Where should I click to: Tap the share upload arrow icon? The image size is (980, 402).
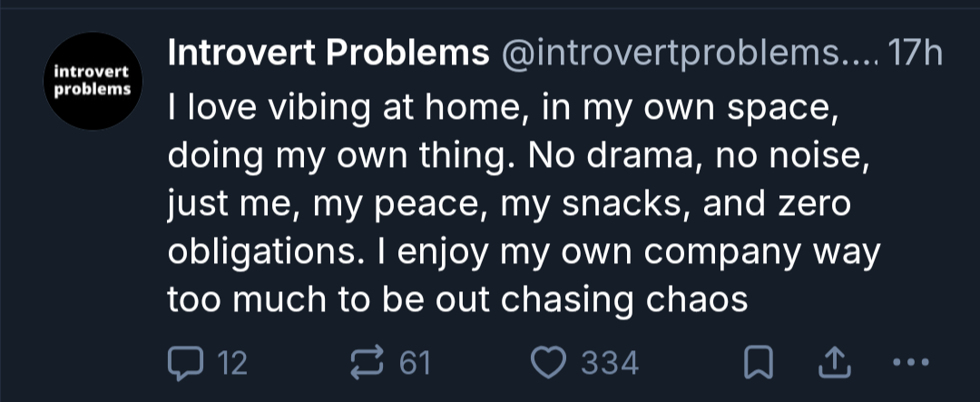(x=830, y=363)
